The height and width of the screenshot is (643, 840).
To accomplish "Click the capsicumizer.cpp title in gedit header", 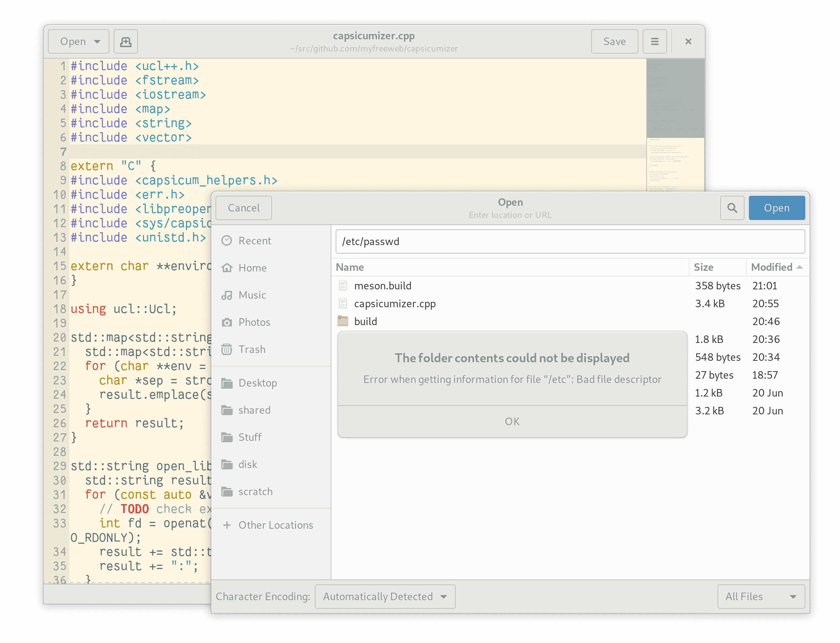I will [374, 36].
